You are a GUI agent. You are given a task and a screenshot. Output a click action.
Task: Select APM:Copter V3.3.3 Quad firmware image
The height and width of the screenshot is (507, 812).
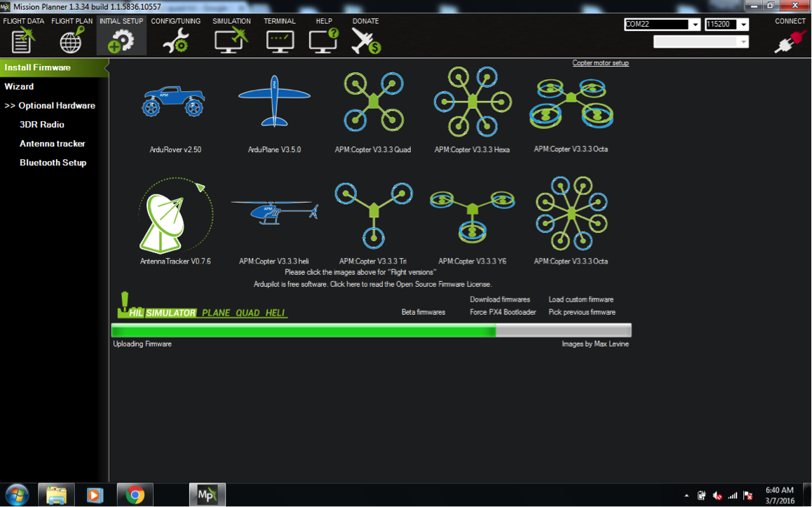pyautogui.click(x=373, y=102)
